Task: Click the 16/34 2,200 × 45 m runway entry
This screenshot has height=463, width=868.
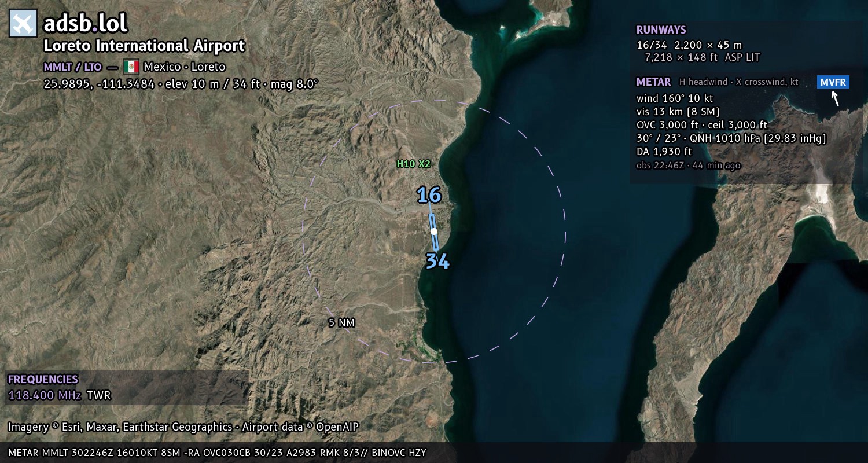Action: coord(689,45)
